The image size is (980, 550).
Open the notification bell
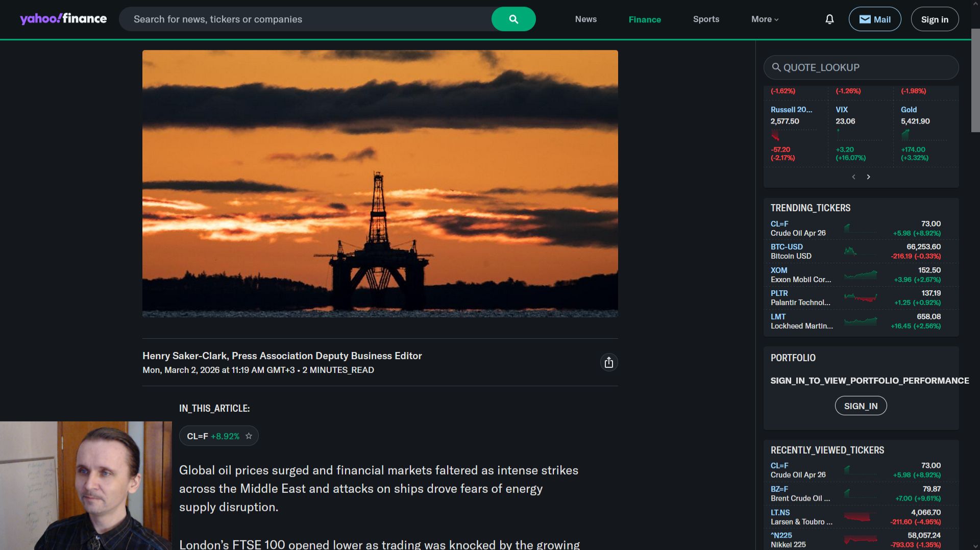click(x=829, y=19)
